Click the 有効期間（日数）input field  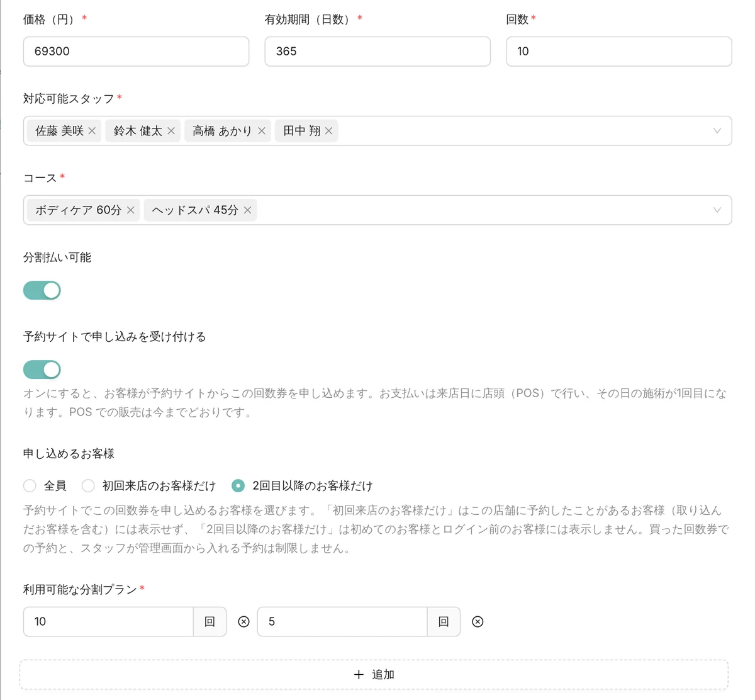[377, 52]
